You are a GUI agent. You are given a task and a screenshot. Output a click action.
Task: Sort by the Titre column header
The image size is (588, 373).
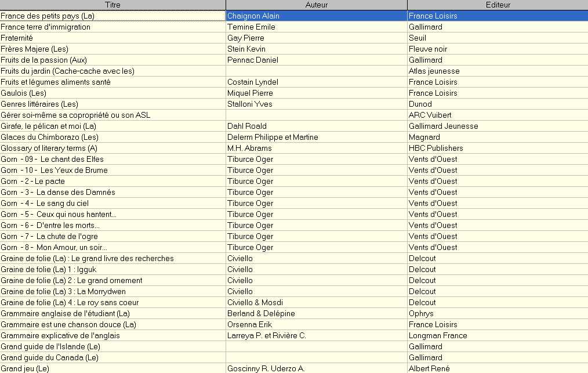112,5
